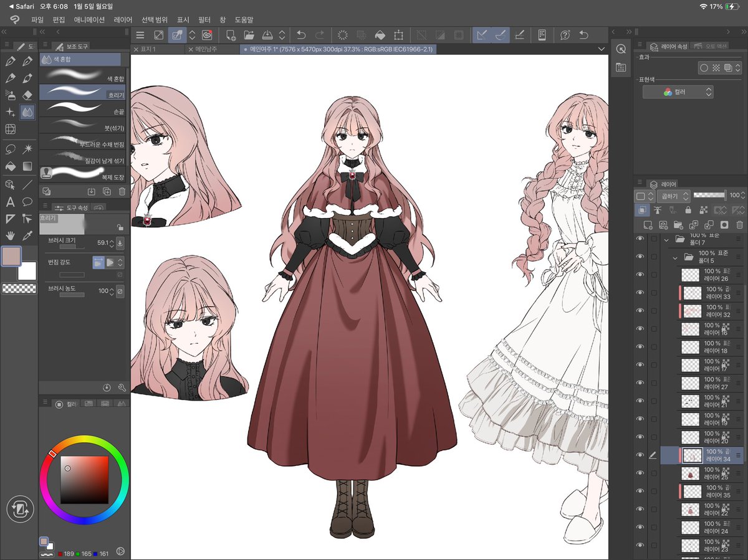
Task: Create new canvas from command bar icon
Action: 231,35
